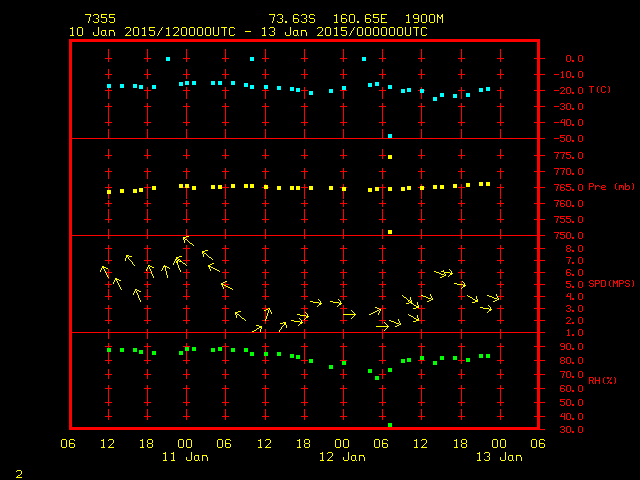The height and width of the screenshot is (480, 640).
Task: Click the '775.0' pressure scale value
Action: coord(569,156)
